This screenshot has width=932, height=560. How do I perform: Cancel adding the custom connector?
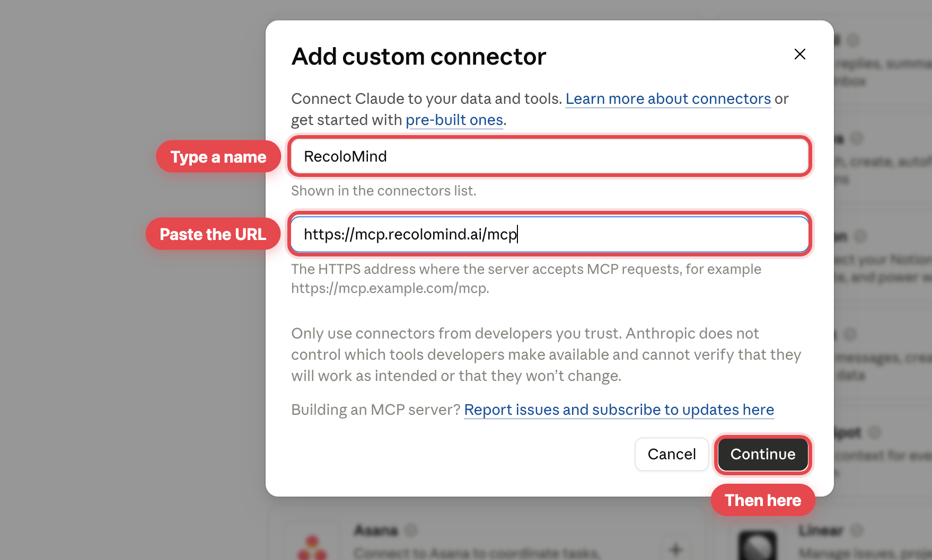(x=672, y=454)
